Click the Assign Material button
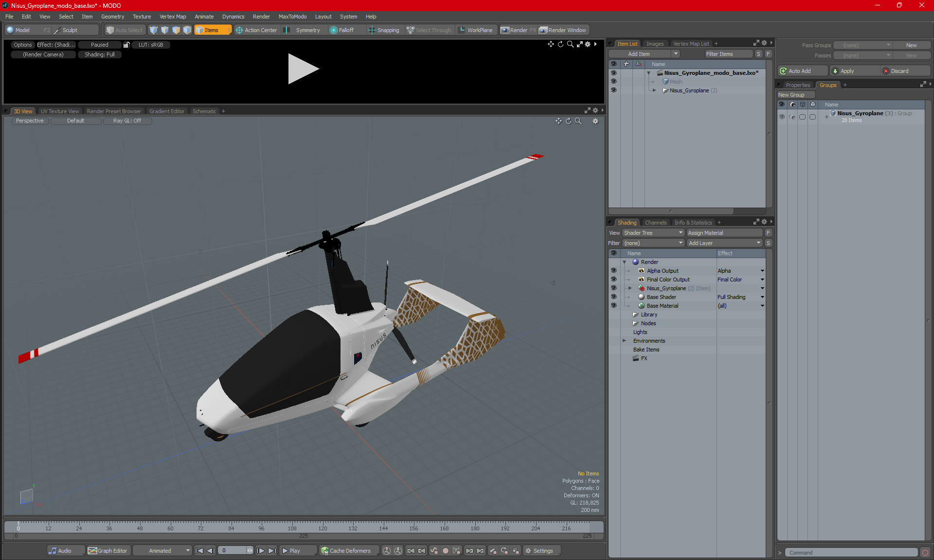 coord(724,233)
